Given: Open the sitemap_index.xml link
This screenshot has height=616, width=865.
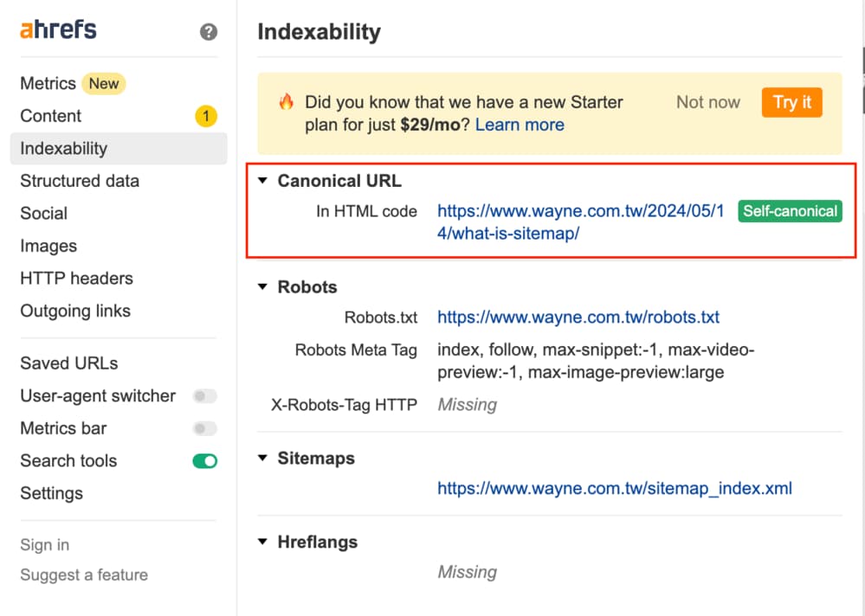Looking at the screenshot, I should click(615, 489).
